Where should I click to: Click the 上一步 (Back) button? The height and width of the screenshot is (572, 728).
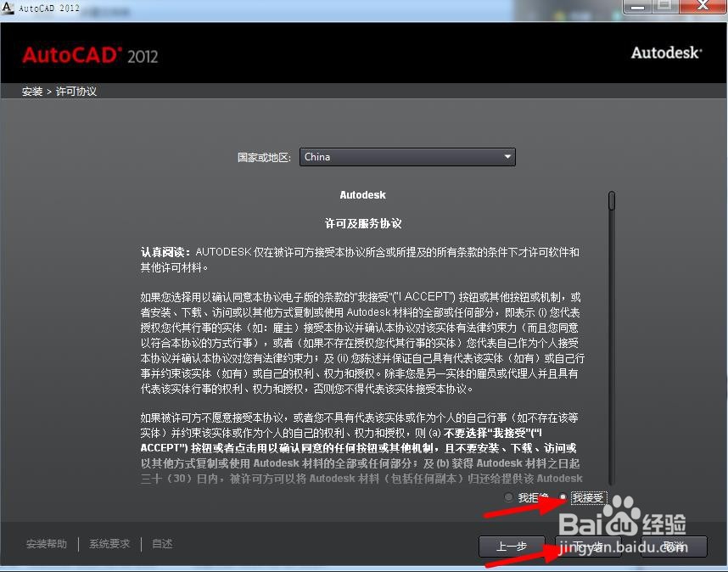[x=511, y=547]
